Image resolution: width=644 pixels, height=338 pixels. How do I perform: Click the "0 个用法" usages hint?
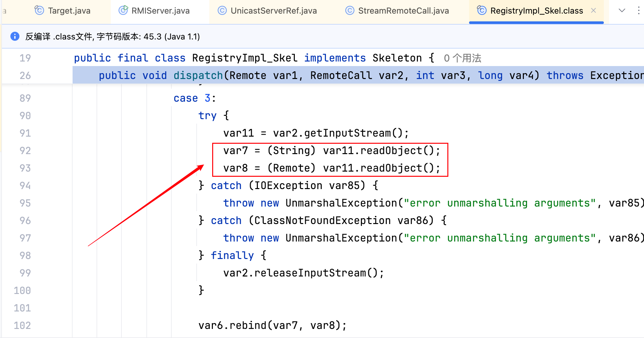[462, 58]
